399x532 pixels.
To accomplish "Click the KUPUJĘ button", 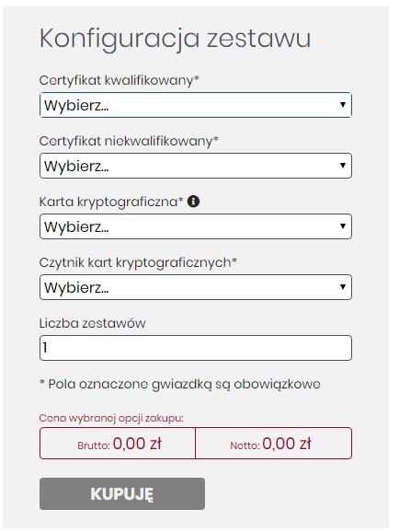I will (122, 493).
